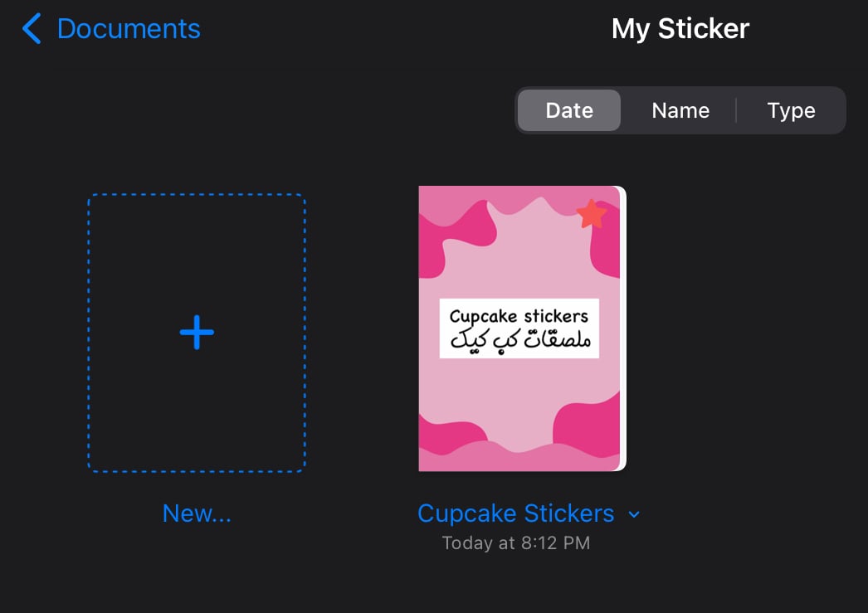The width and height of the screenshot is (868, 613).
Task: Click the English "Cupcake stickers" cover text
Action: tap(519, 316)
